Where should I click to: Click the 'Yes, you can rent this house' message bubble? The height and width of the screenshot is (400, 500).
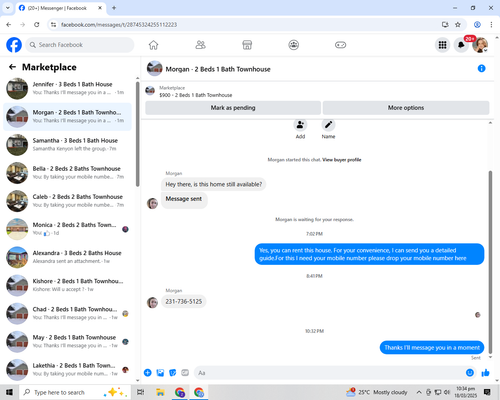(369, 254)
